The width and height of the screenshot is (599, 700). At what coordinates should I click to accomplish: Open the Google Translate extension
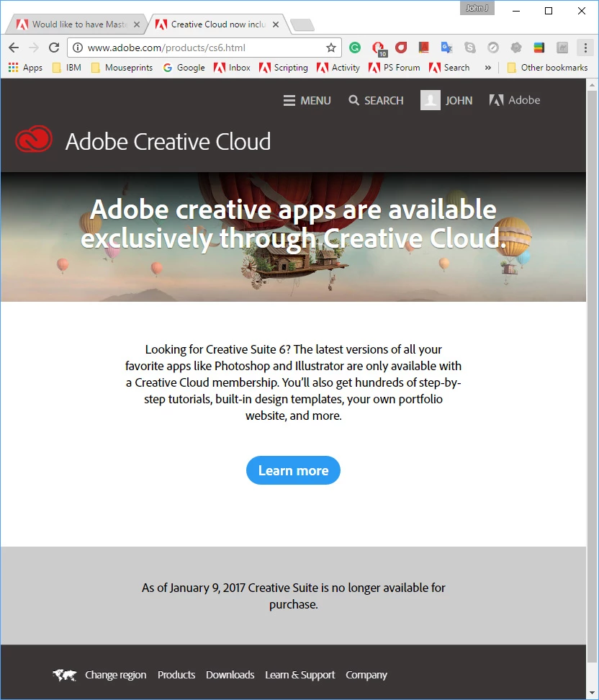(446, 48)
